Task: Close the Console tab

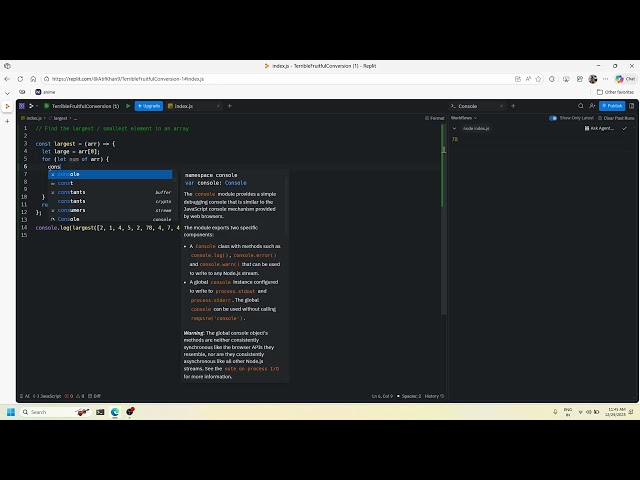Action: click(x=501, y=106)
